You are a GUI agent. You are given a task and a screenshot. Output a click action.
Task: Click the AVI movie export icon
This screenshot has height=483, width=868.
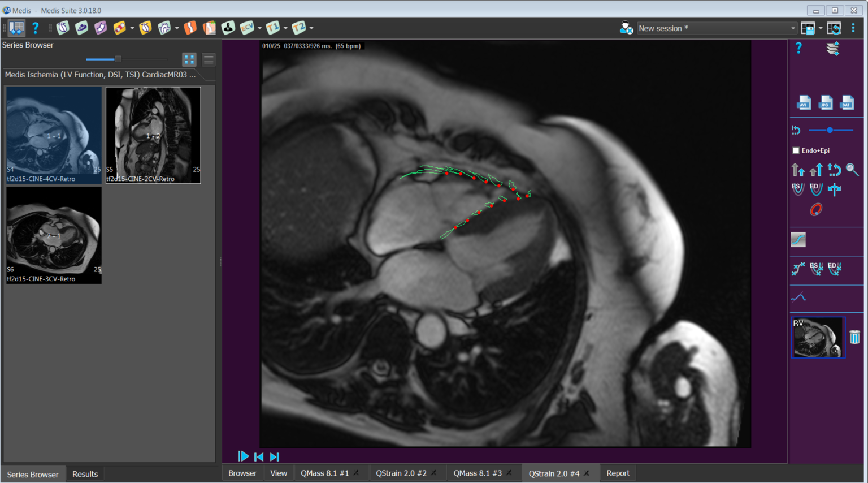[x=804, y=102]
